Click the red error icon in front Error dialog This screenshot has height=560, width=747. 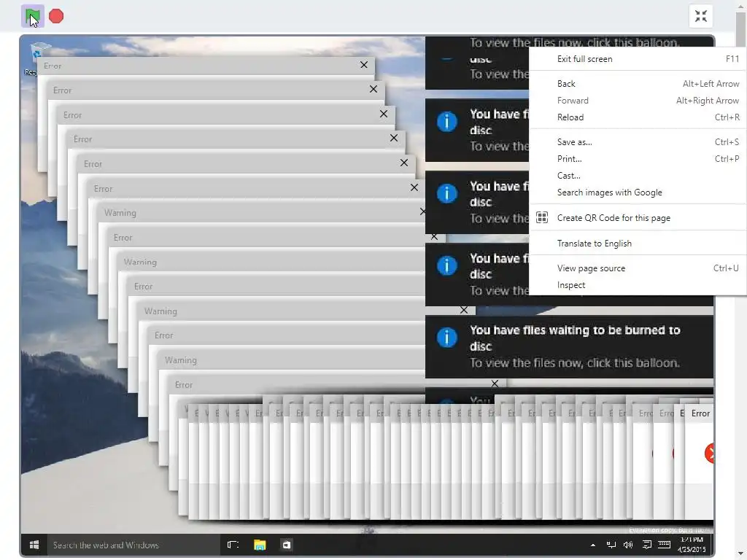(x=710, y=453)
